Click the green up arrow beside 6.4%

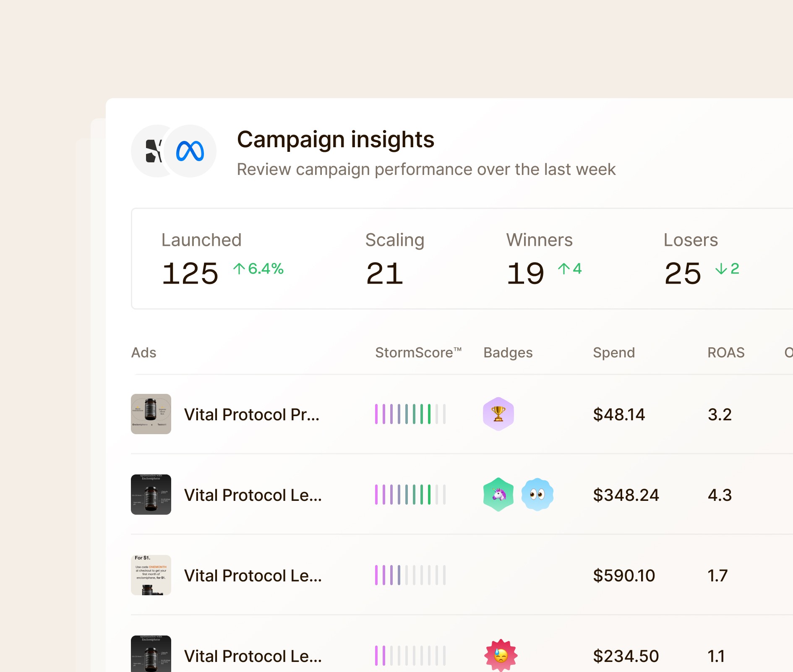pos(239,268)
